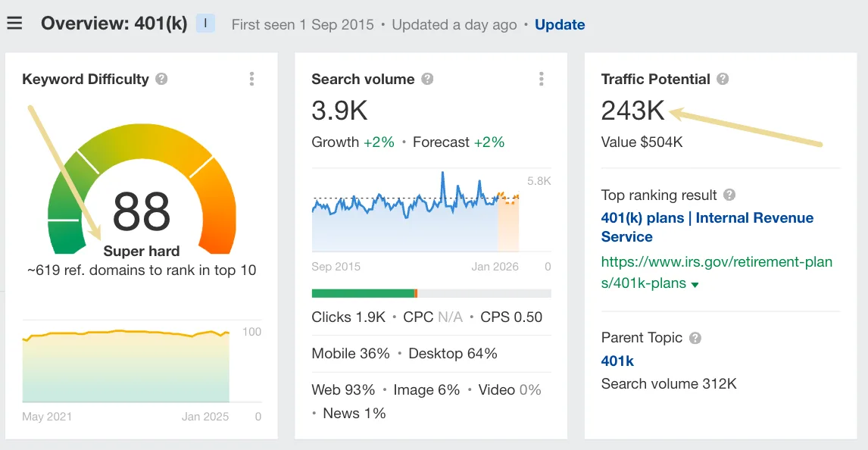Image resolution: width=868 pixels, height=450 pixels.
Task: Open the hamburger menu icon
Action: tap(14, 23)
